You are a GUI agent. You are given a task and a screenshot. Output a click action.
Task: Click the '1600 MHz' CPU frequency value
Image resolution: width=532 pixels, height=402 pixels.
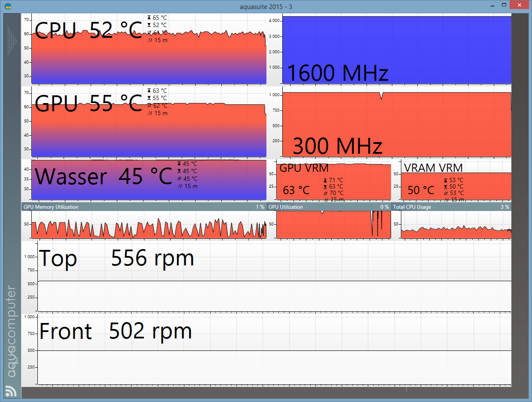(x=337, y=73)
